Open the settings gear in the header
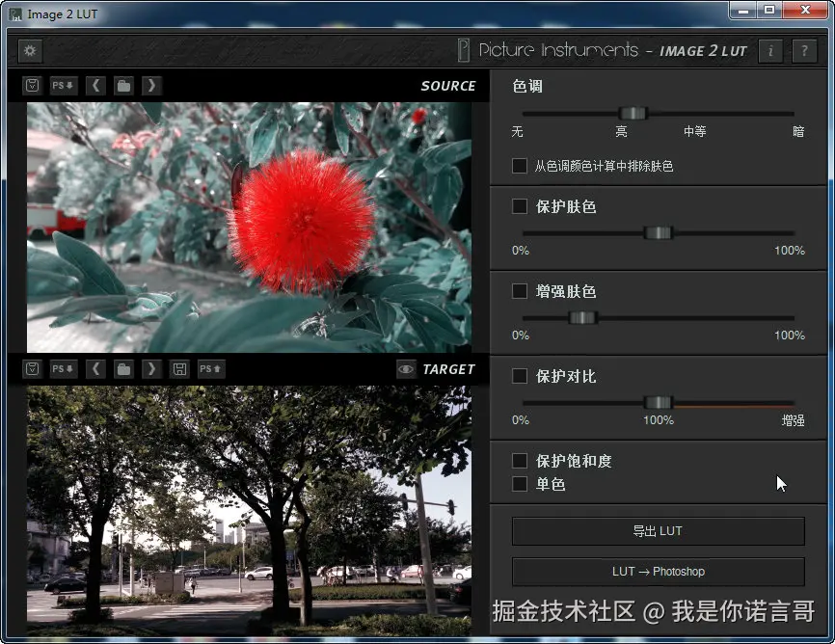The image size is (835, 644). 30,51
